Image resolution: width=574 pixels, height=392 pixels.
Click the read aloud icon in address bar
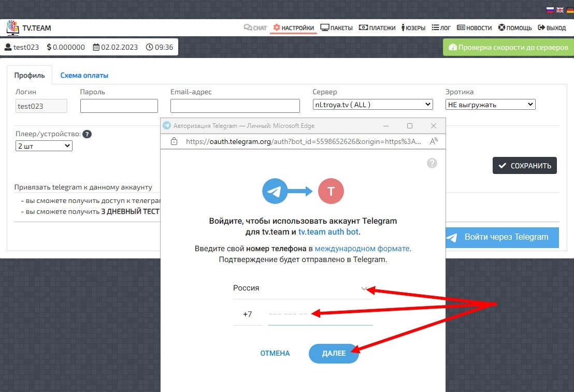434,141
